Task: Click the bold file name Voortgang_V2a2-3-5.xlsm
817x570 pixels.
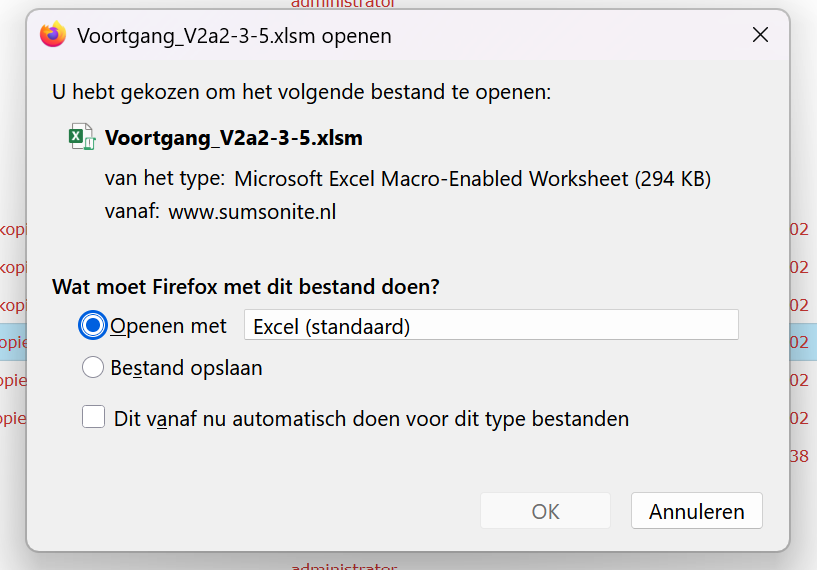Action: click(233, 138)
